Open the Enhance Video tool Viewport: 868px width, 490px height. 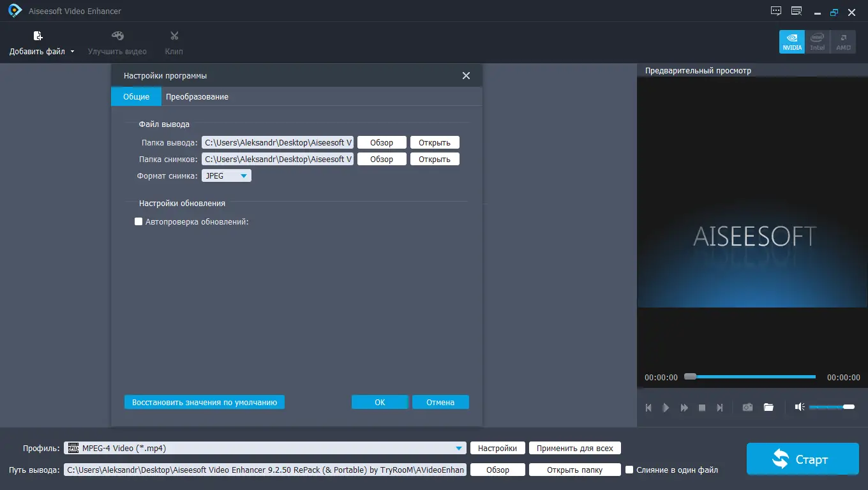(x=117, y=43)
